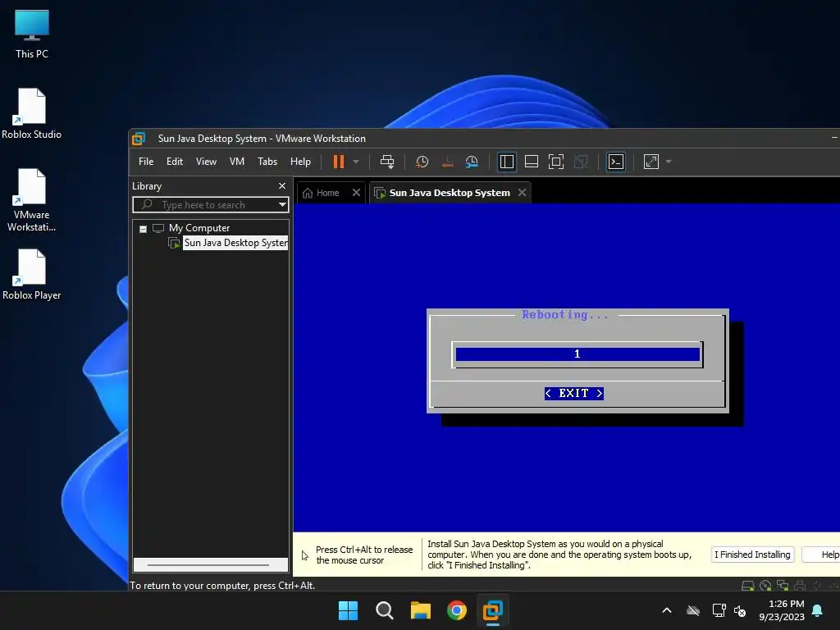The image size is (840, 630).
Task: Click the Send Ctrl+Alt+Del toolbar icon
Action: [387, 162]
